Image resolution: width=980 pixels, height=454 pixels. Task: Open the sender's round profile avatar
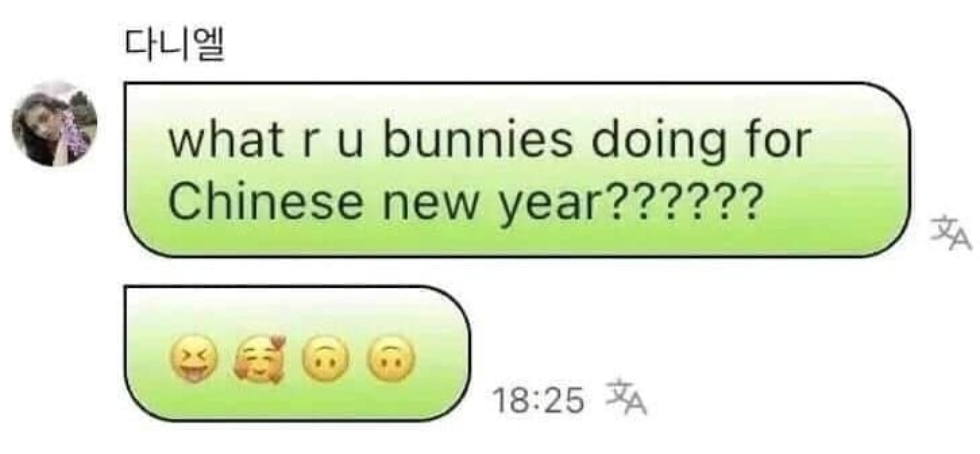point(54,123)
